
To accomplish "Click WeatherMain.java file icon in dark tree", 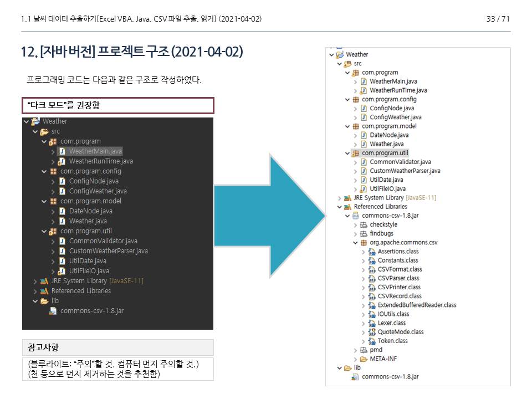I will tap(62, 151).
